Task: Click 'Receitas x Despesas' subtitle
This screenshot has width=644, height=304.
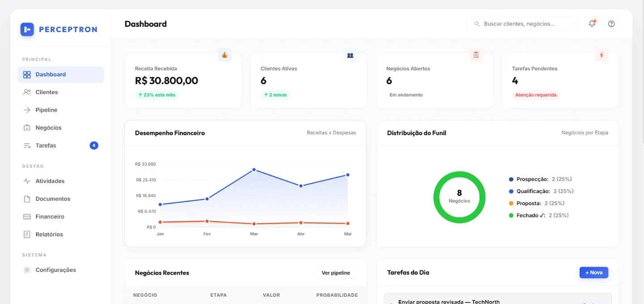Action: (331, 133)
